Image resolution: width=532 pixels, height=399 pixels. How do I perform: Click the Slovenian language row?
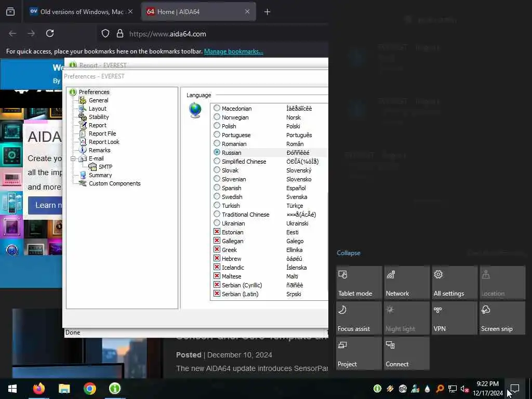pos(269,179)
